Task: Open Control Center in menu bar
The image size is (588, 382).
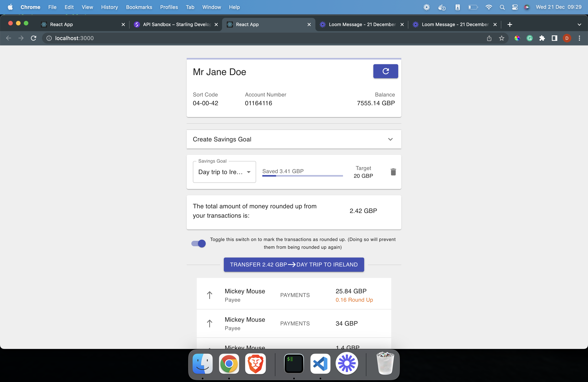Action: coord(515,7)
